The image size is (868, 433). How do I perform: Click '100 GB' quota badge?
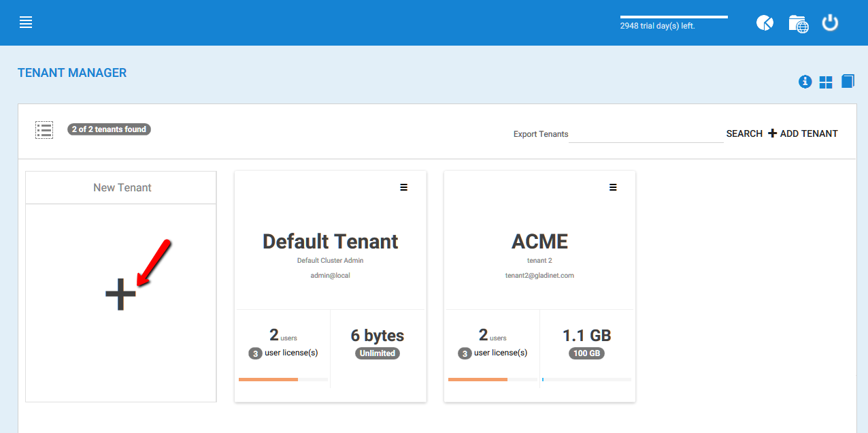pyautogui.click(x=586, y=353)
